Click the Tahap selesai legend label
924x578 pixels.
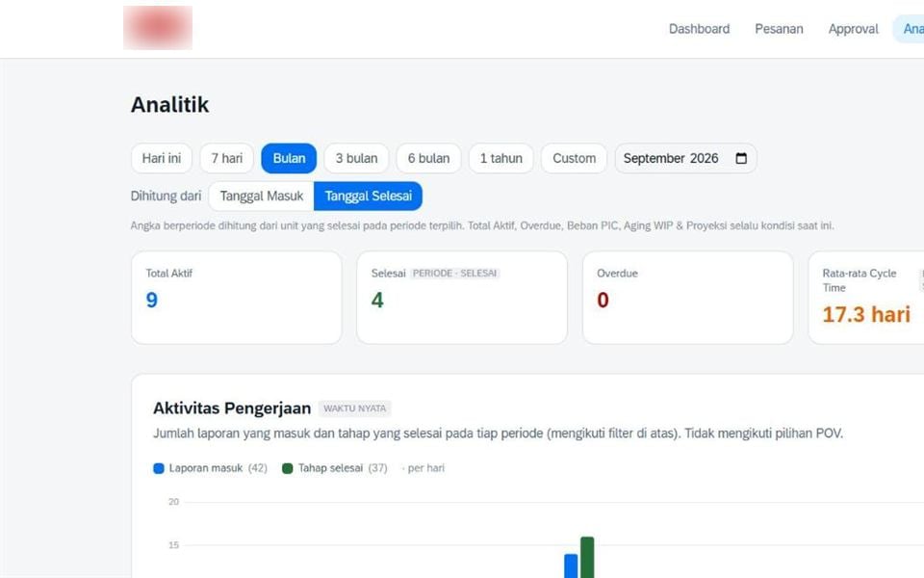click(330, 468)
